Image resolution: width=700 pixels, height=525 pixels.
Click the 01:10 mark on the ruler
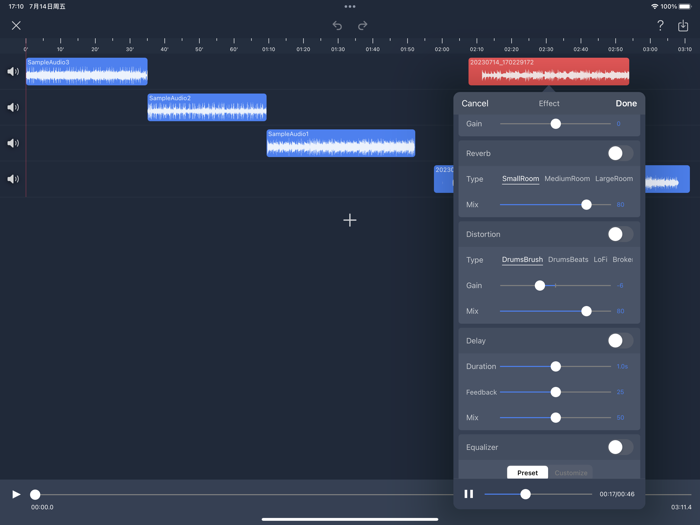tap(268, 49)
